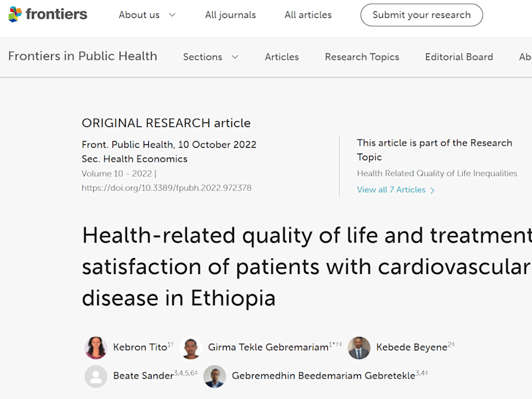Open the Editorial Board tab
The width and height of the screenshot is (532, 399).
pyautogui.click(x=459, y=57)
